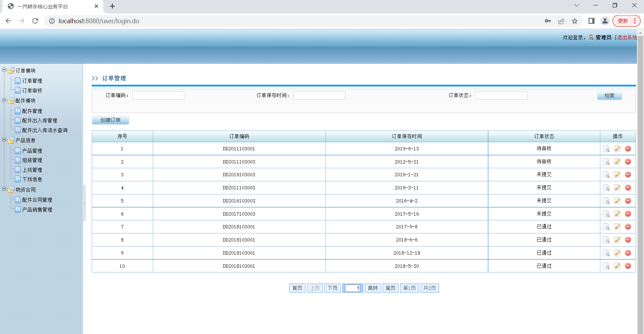View details of order row 2
644x334 pixels.
(x=606, y=162)
